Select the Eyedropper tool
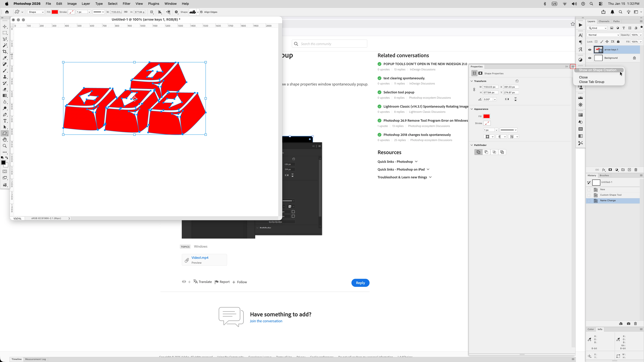Viewport: 644px width, 362px height. coord(5,58)
